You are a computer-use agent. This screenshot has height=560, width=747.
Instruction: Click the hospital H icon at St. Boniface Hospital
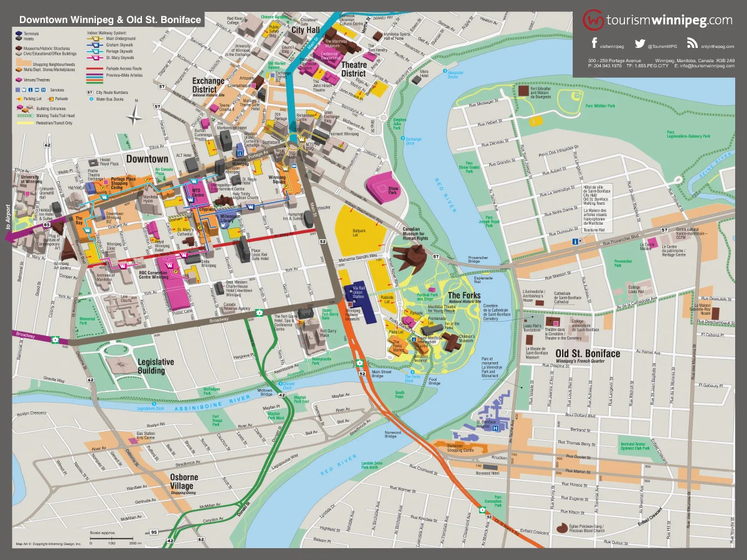click(496, 427)
